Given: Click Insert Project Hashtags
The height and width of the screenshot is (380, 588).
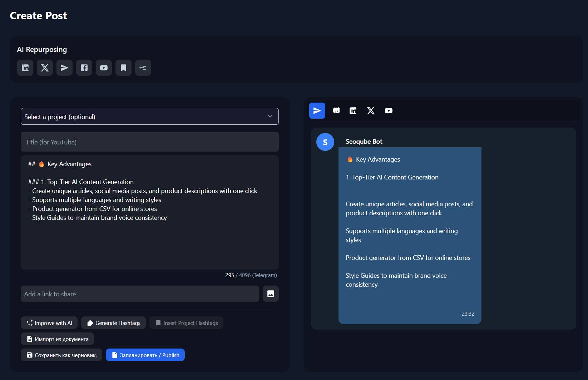Looking at the screenshot, I should (186, 322).
